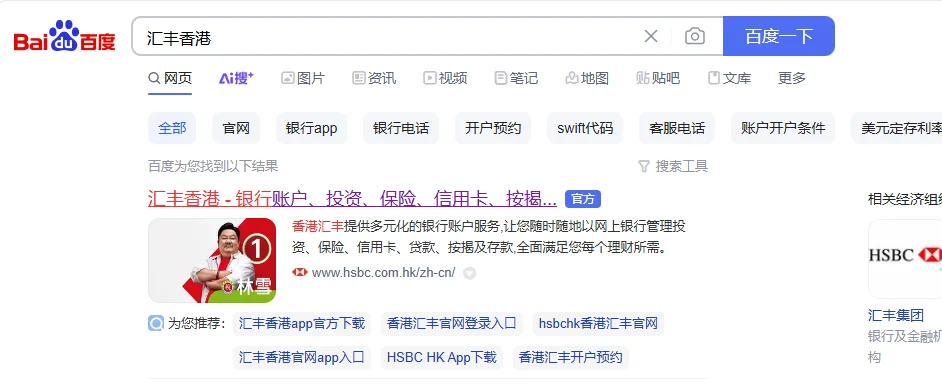Open suggestion 汇丰香港app官方下载
Viewport: 942px width, 392px height.
[x=302, y=324]
